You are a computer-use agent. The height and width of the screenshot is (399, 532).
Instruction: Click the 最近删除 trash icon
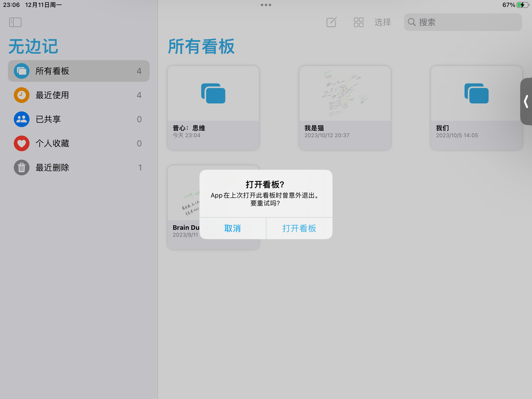(x=22, y=167)
